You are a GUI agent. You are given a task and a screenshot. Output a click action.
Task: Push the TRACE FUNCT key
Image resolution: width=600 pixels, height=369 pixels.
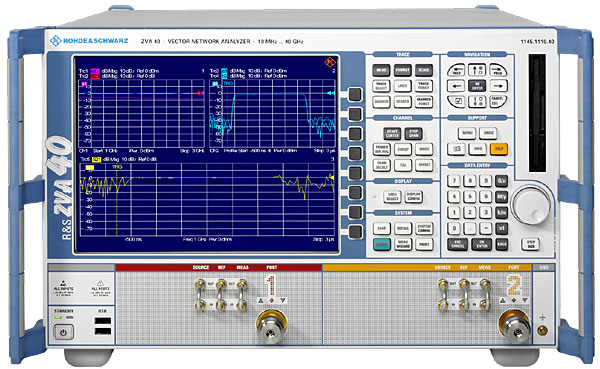[424, 86]
